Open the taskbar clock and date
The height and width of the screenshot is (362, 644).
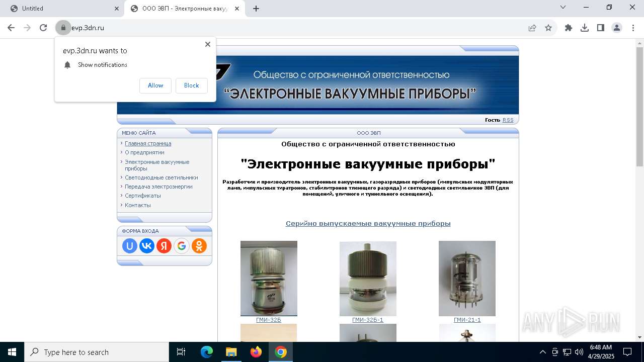[601, 352]
